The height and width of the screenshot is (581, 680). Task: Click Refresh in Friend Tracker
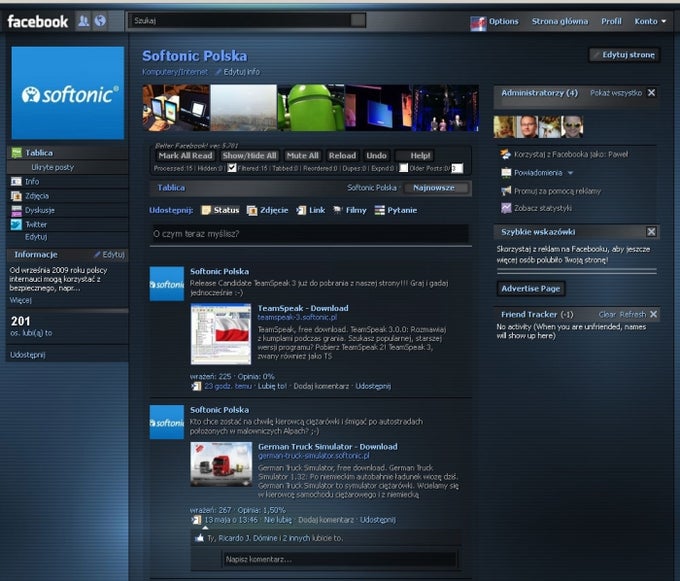coord(633,314)
